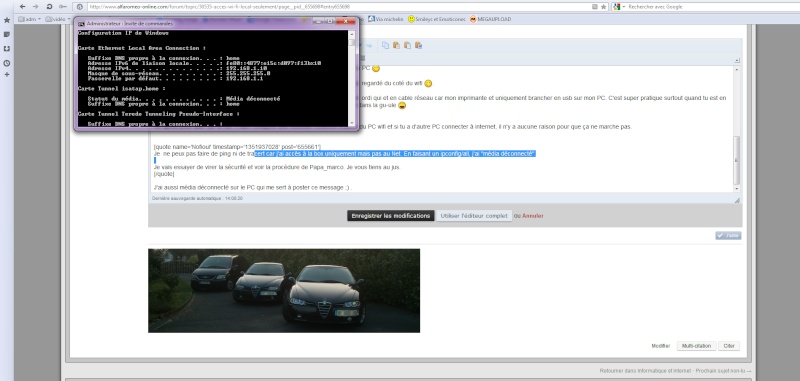Collapse the editor toolbar with corner toggle
The width and height of the screenshot is (800, 381).
point(737,60)
